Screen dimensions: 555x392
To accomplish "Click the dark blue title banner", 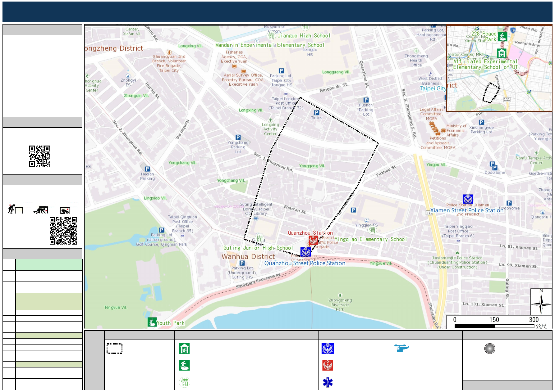I will 277,11.
